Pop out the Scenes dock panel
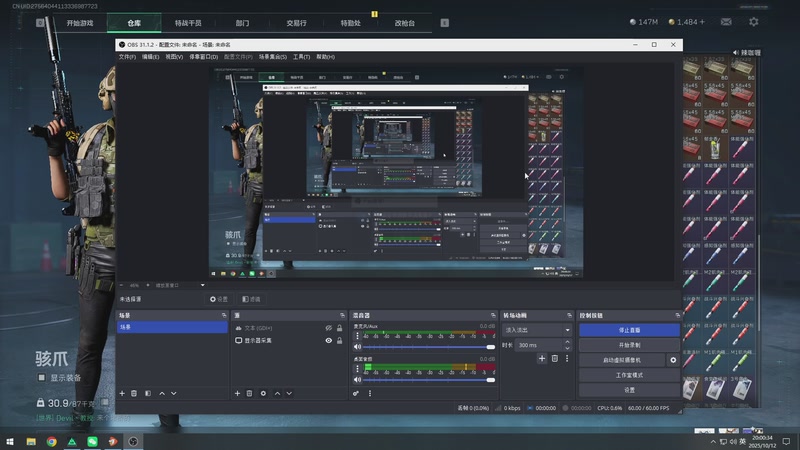This screenshot has height=450, width=800. click(x=224, y=315)
